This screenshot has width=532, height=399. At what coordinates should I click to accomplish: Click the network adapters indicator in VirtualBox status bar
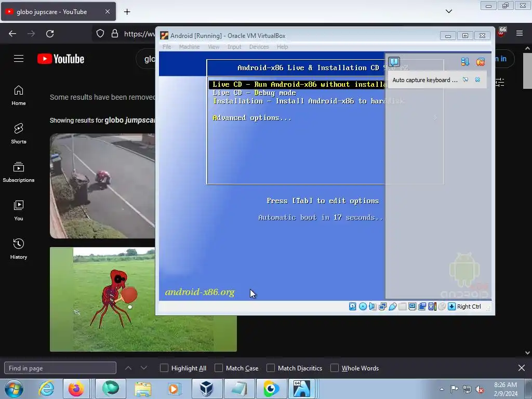382,307
